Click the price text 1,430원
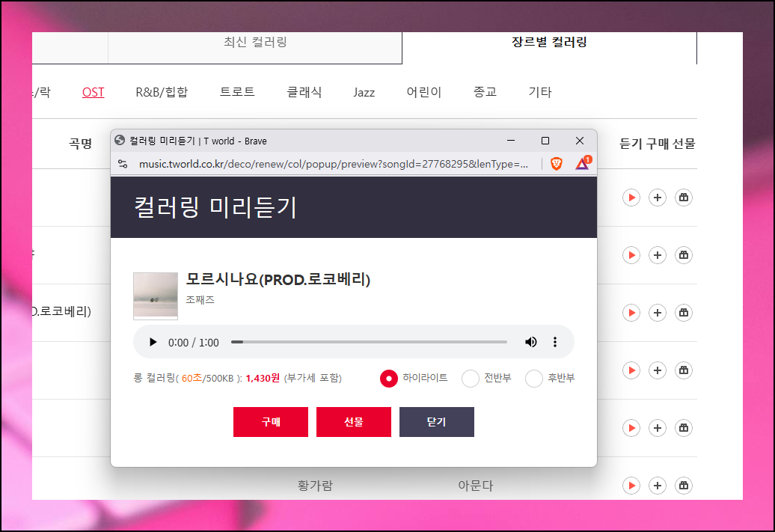775x532 pixels. tap(263, 378)
